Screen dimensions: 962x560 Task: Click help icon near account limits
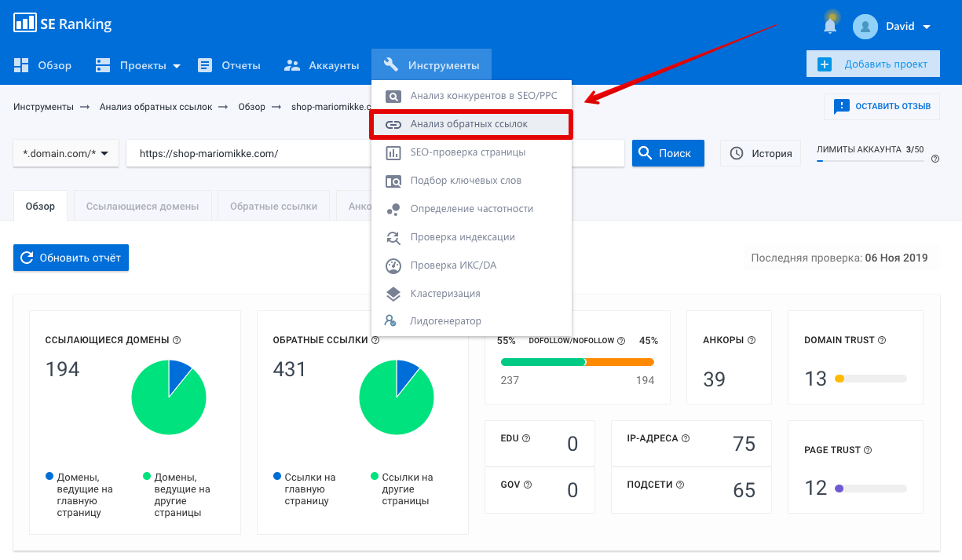click(x=935, y=159)
